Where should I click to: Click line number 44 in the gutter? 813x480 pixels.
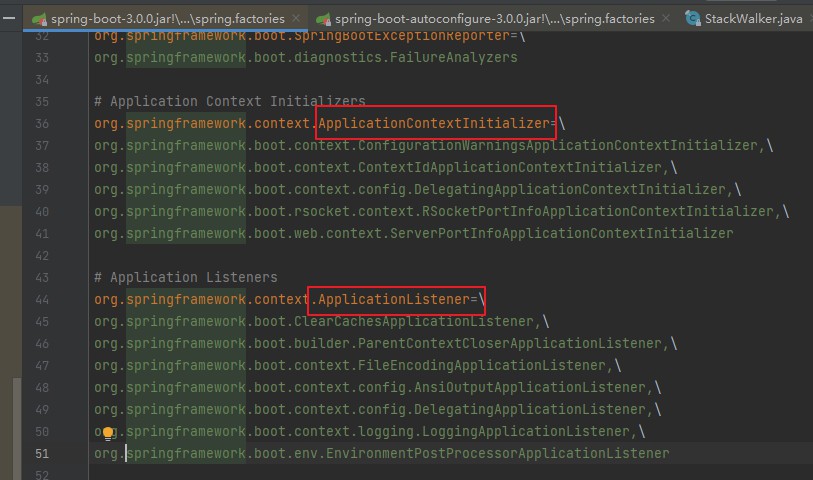pos(42,300)
